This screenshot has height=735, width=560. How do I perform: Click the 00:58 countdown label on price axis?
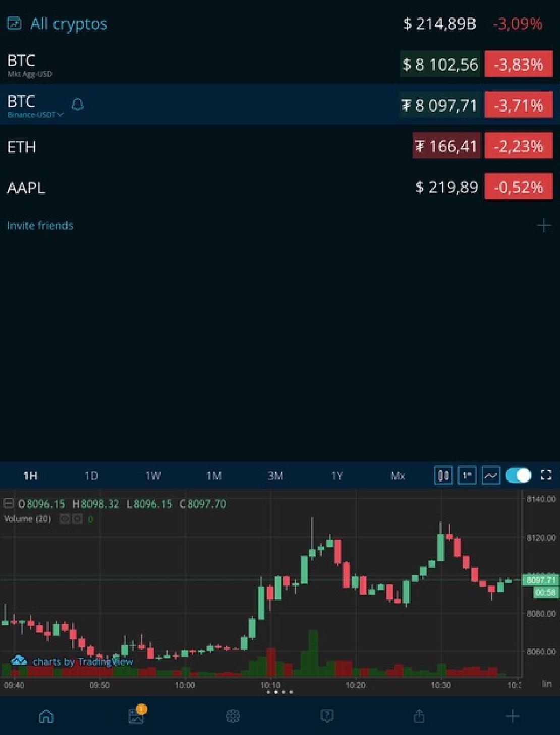coord(545,593)
